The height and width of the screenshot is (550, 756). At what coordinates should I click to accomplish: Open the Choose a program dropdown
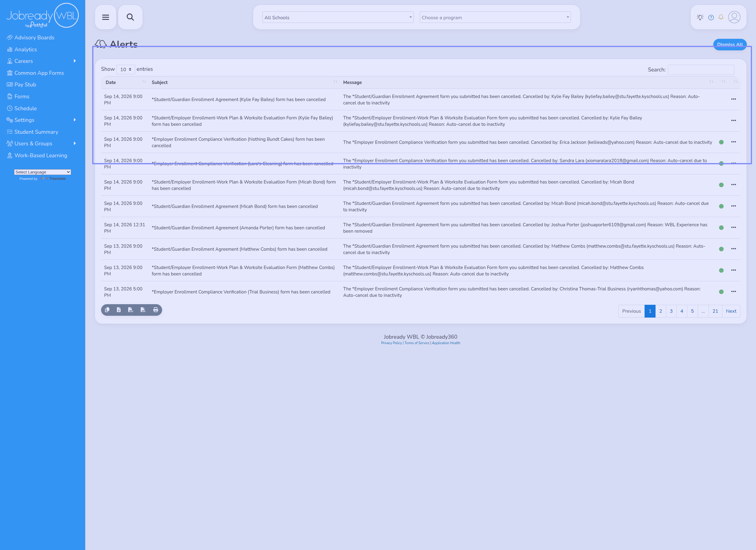(x=495, y=17)
